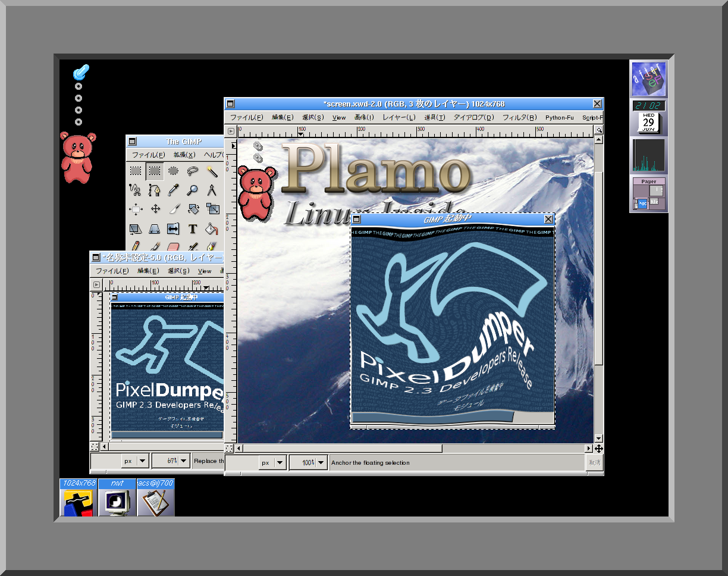The height and width of the screenshot is (576, 728).
Task: Activate the Rotate tool
Action: click(193, 209)
